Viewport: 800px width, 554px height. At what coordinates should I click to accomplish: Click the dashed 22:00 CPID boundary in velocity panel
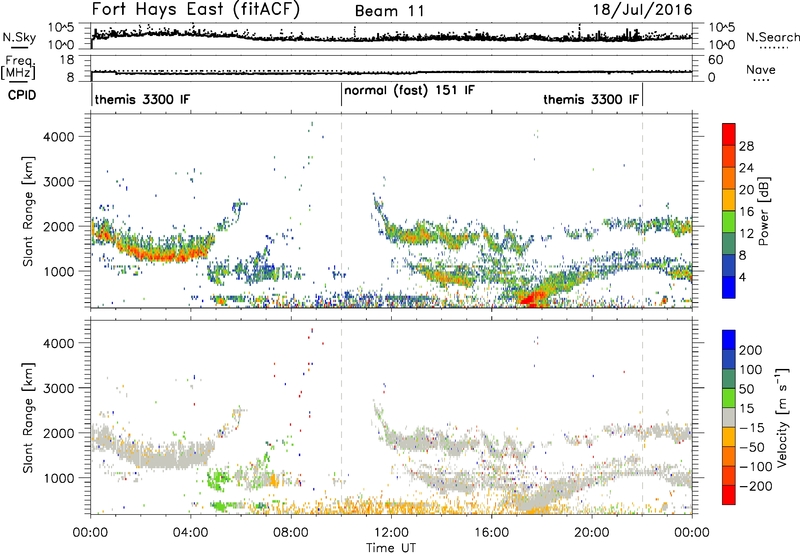pos(642,417)
